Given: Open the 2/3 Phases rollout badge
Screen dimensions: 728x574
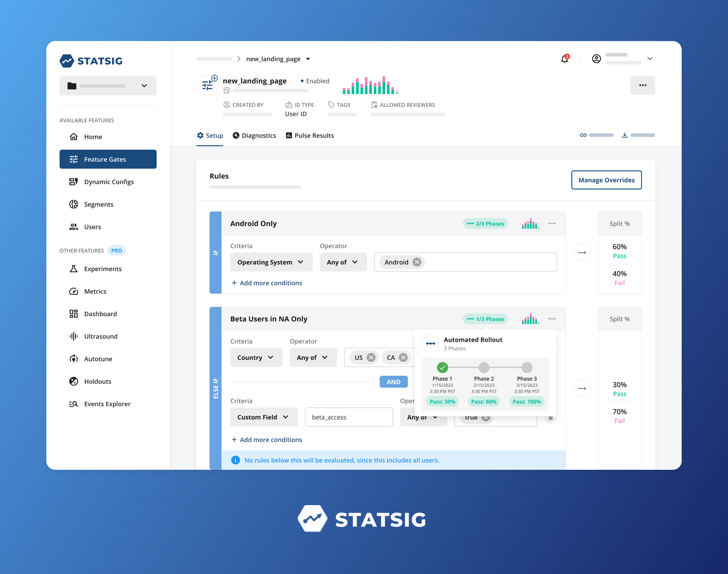Looking at the screenshot, I should click(x=485, y=224).
